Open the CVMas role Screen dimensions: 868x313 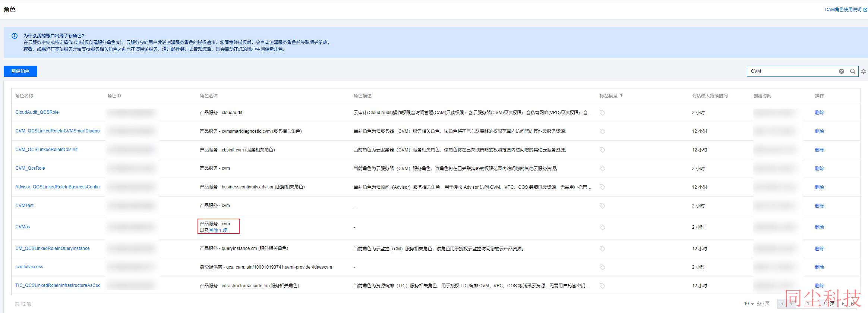coord(23,227)
